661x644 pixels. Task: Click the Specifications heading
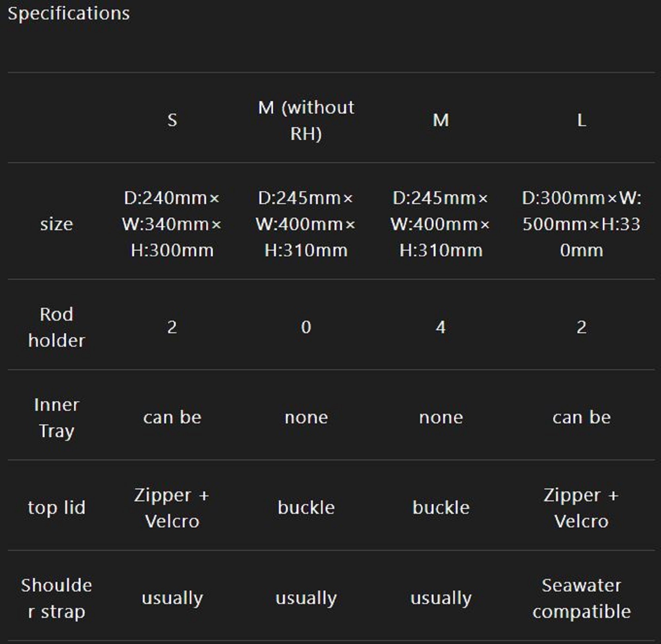(x=69, y=14)
